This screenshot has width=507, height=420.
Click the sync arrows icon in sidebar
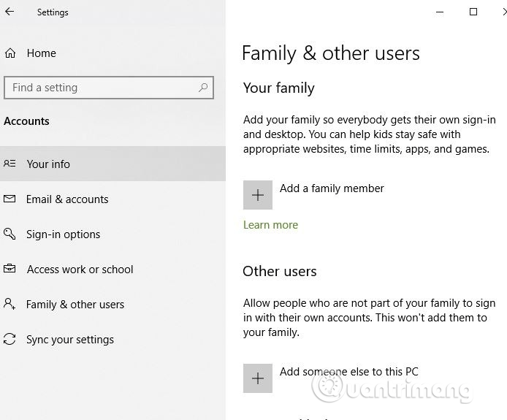click(9, 340)
